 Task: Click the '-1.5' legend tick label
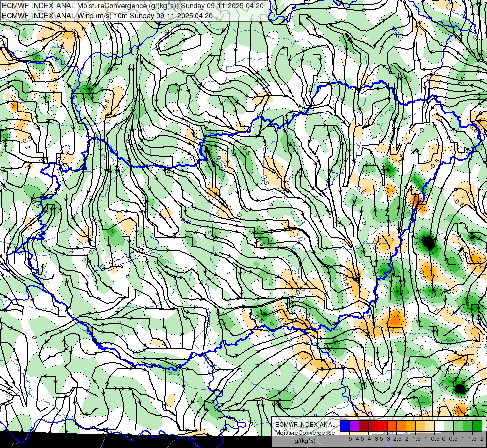(x=415, y=439)
